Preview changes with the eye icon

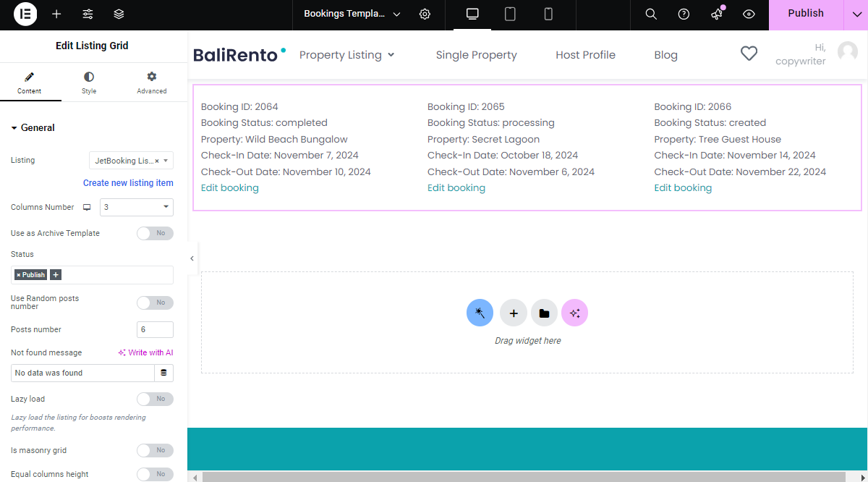pos(749,14)
